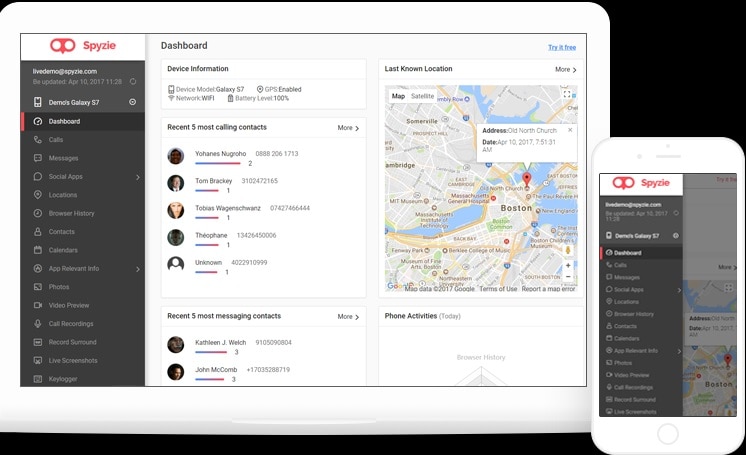Screen dimensions: 746x455
Task: Zoom out using the map minus button
Action: (x=568, y=277)
